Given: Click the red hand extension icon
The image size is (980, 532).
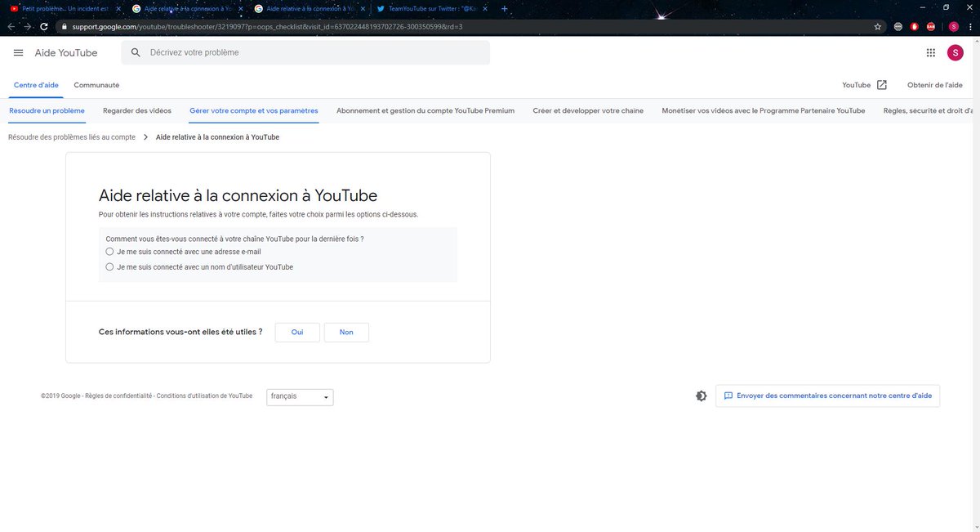Looking at the screenshot, I should (x=913, y=26).
